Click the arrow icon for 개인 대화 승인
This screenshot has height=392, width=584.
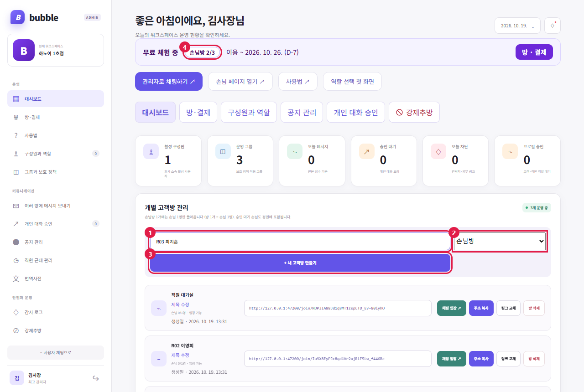[x=16, y=224]
